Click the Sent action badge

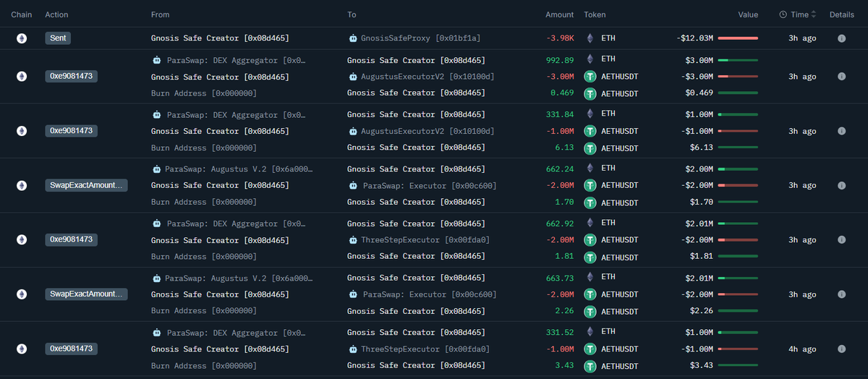[x=59, y=38]
